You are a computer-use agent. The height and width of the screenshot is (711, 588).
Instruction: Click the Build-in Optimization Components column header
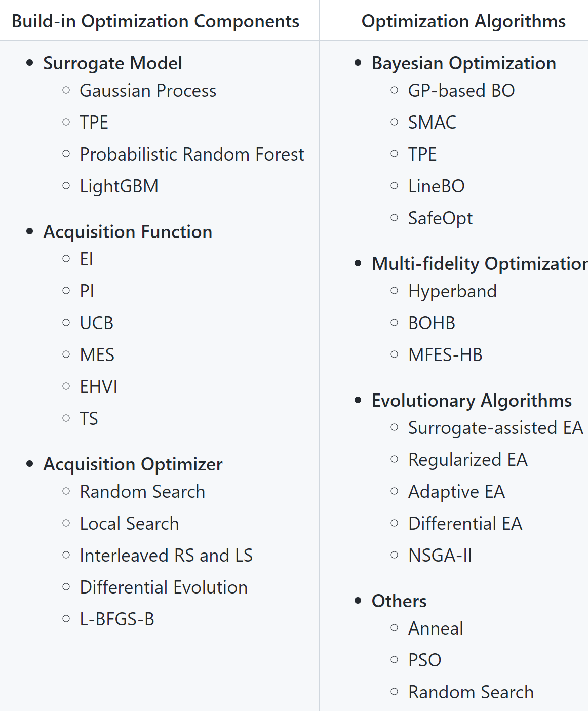[155, 21]
